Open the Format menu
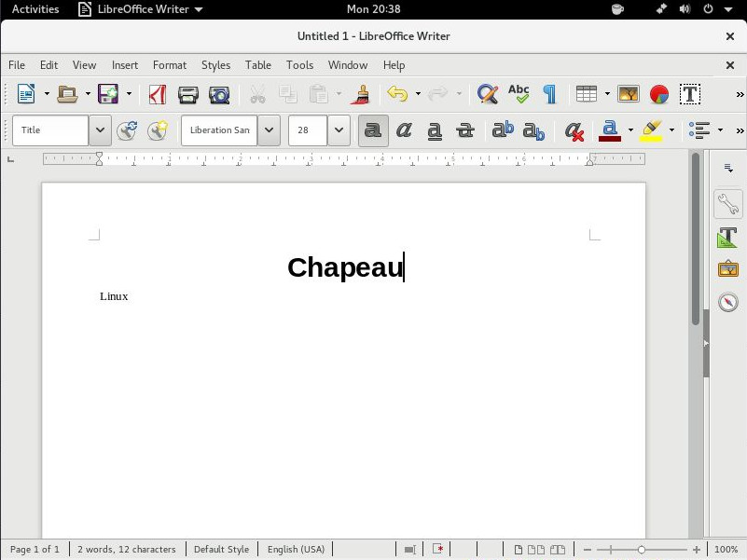 170,65
